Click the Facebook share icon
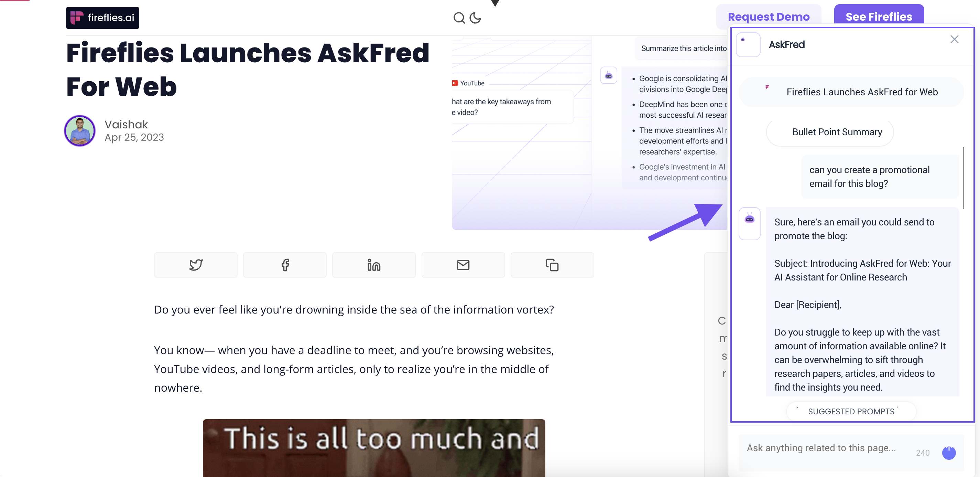980x477 pixels. pos(285,264)
